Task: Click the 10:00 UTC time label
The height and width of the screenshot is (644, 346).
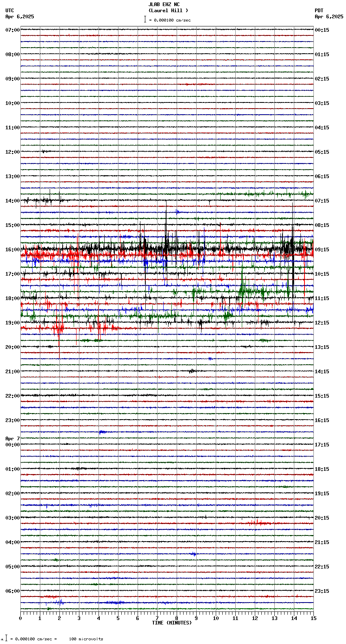Action: tap(13, 103)
